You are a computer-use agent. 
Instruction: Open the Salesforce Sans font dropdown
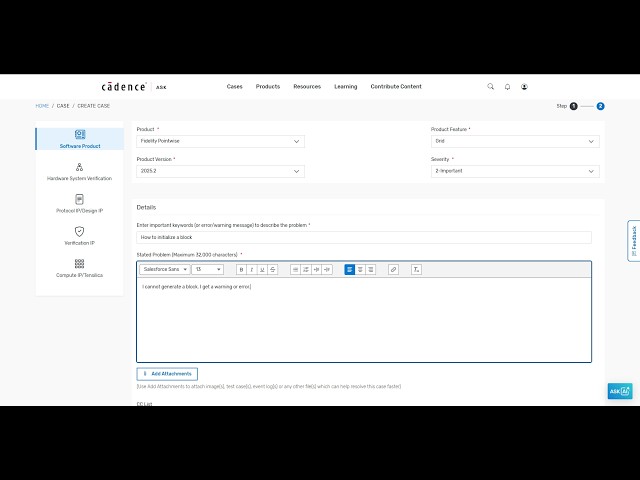pos(165,269)
